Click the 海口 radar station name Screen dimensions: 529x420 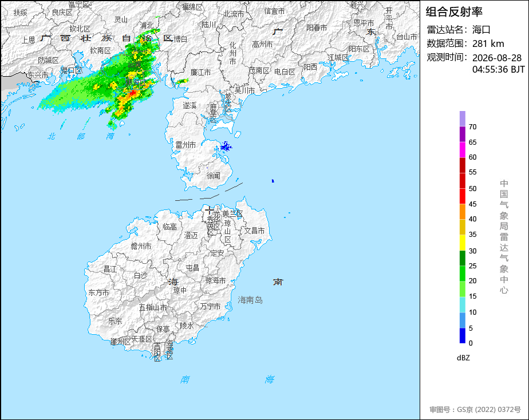point(481,30)
